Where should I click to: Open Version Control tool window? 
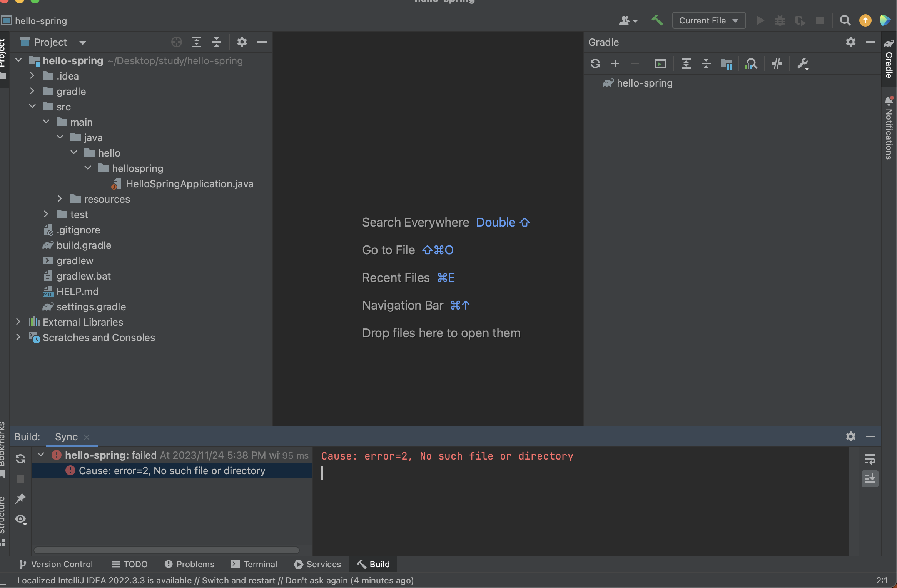coord(56,564)
